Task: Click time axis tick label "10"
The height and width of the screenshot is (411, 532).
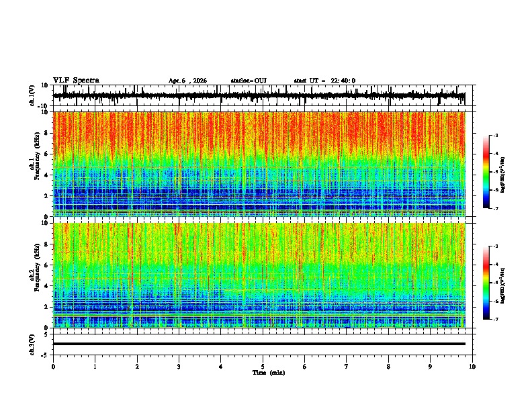Action: [x=472, y=367]
